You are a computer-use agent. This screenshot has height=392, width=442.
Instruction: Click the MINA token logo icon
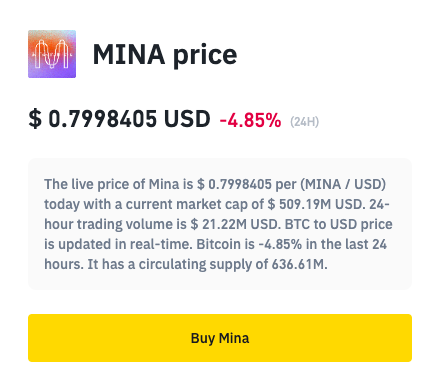[52, 54]
